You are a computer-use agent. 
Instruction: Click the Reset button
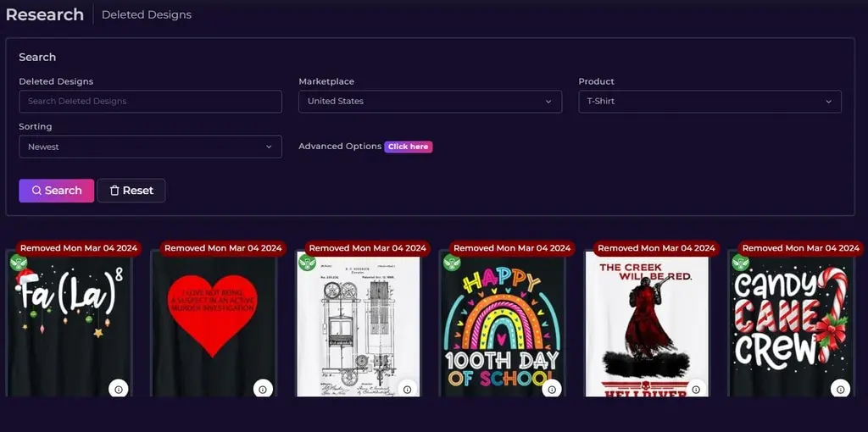(131, 191)
